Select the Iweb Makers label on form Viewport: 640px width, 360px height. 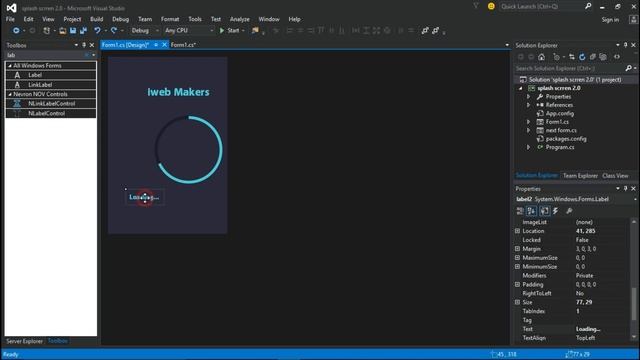(x=178, y=92)
